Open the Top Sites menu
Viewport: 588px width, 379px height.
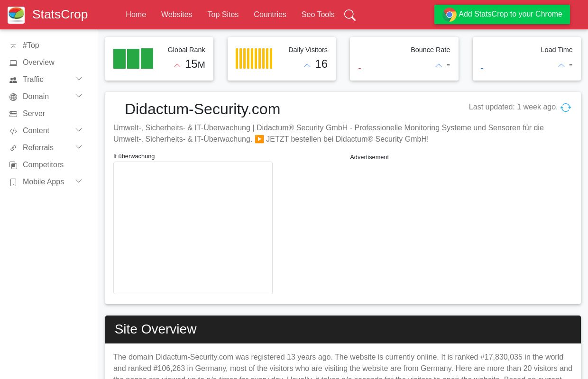tap(223, 15)
